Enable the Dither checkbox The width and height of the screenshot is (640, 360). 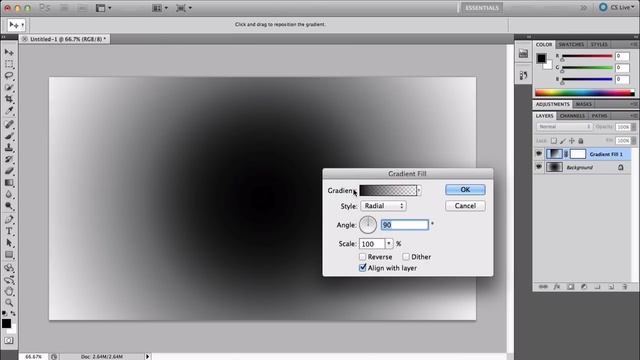[406, 257]
